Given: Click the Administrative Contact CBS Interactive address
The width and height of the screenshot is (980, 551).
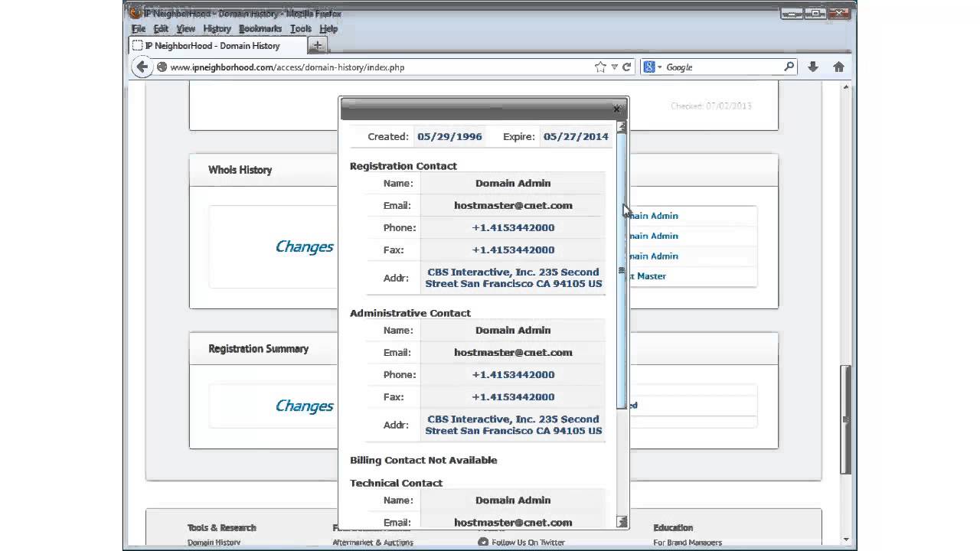Looking at the screenshot, I should [514, 425].
